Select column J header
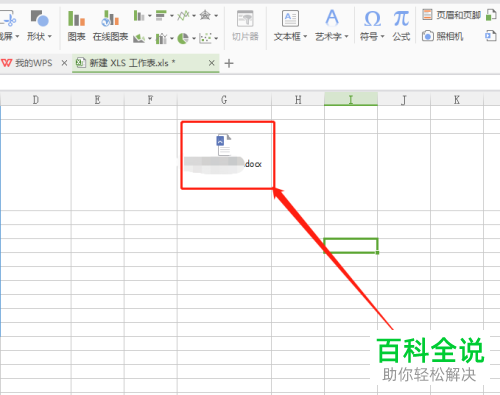The height and width of the screenshot is (395, 500). coord(404,99)
